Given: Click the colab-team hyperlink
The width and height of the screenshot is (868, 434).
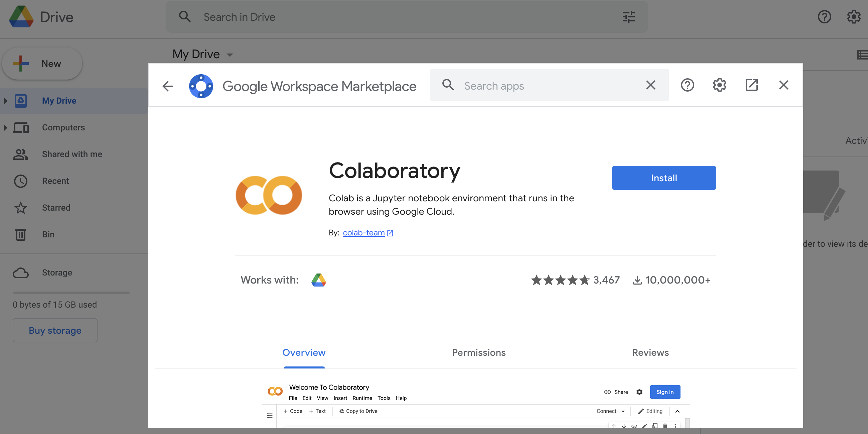Looking at the screenshot, I should pos(364,232).
